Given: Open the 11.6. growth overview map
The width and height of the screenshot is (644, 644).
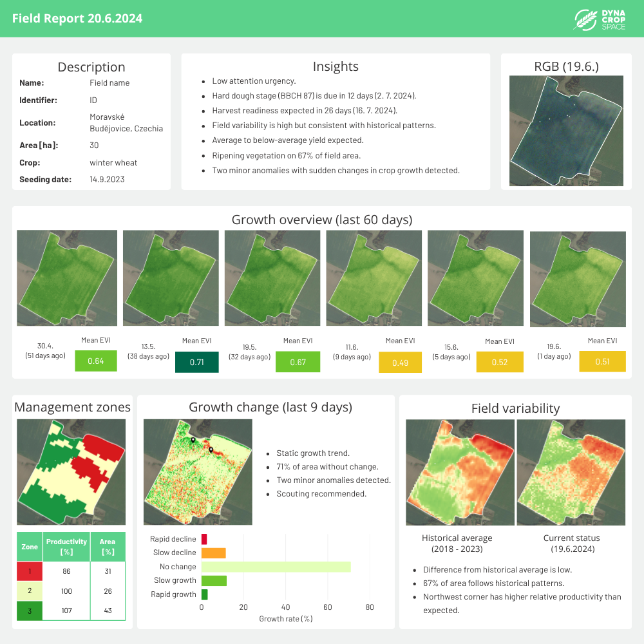Looking at the screenshot, I should point(374,278).
